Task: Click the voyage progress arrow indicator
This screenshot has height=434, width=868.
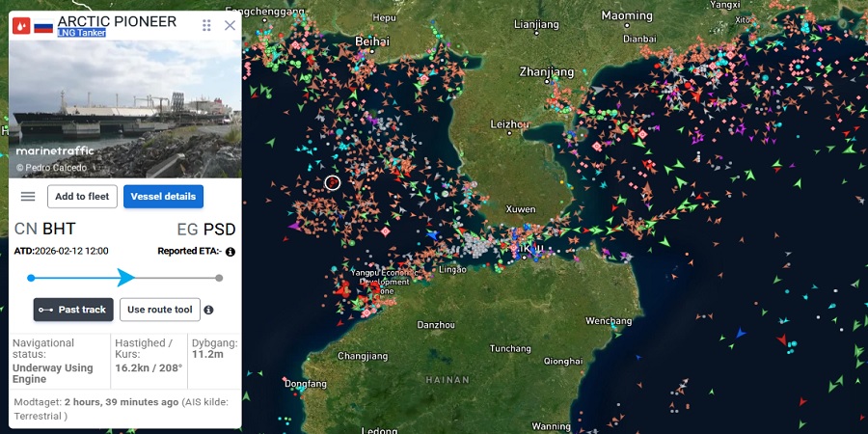Action: 126,278
